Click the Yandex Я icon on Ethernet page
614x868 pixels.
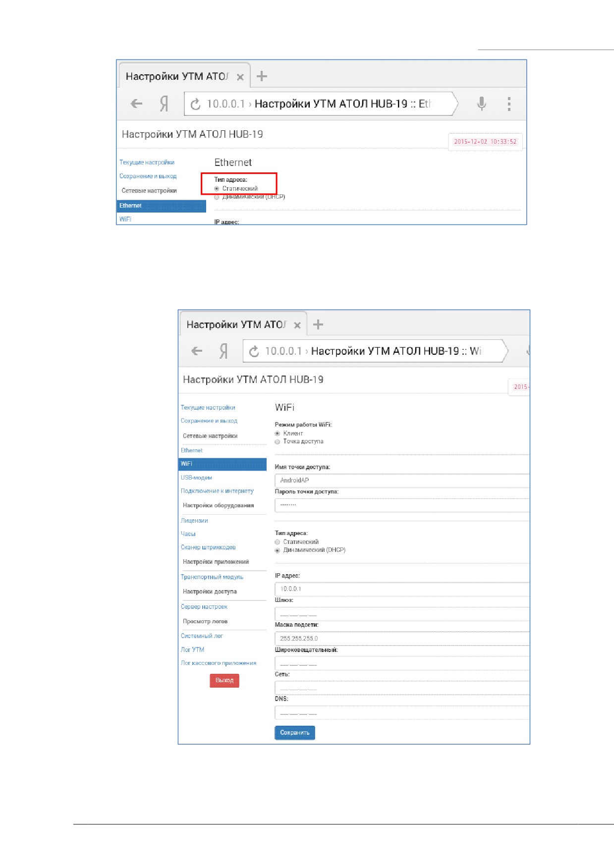(164, 104)
